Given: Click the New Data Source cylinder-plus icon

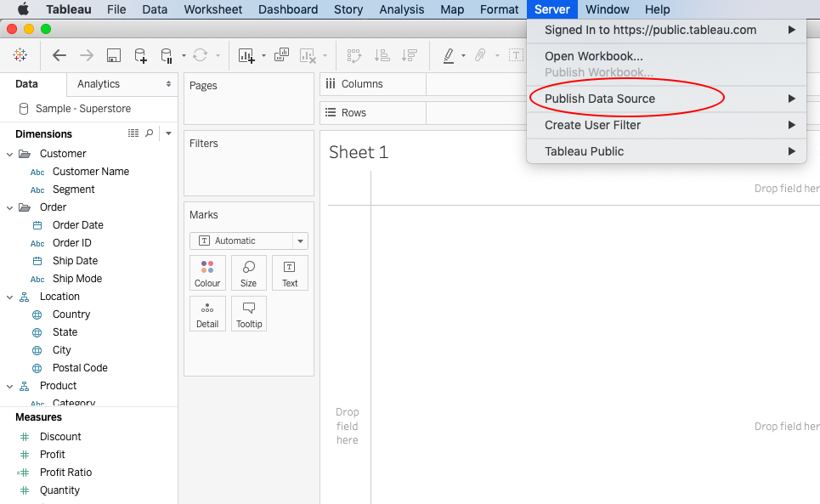Looking at the screenshot, I should pos(140,55).
